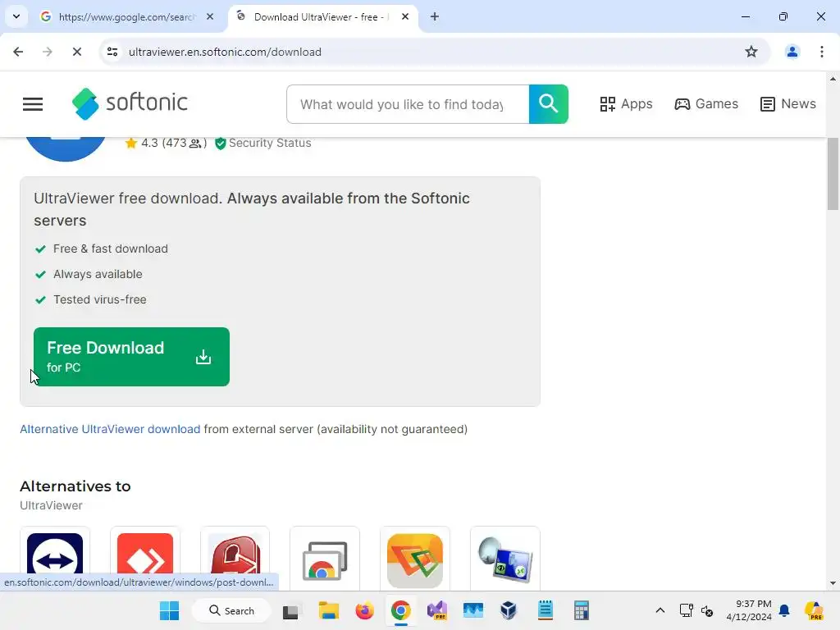
Task: Click the 4.3 star rating
Action: coord(166,143)
